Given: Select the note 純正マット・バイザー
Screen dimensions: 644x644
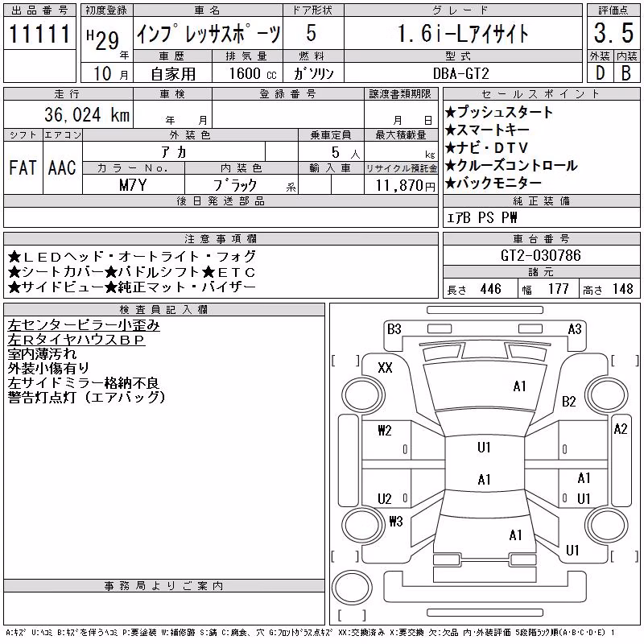Looking at the screenshot, I should click(180, 287).
